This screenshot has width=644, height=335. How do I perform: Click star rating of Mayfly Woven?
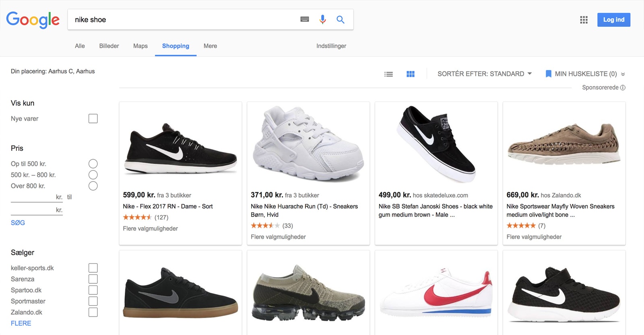(x=521, y=226)
